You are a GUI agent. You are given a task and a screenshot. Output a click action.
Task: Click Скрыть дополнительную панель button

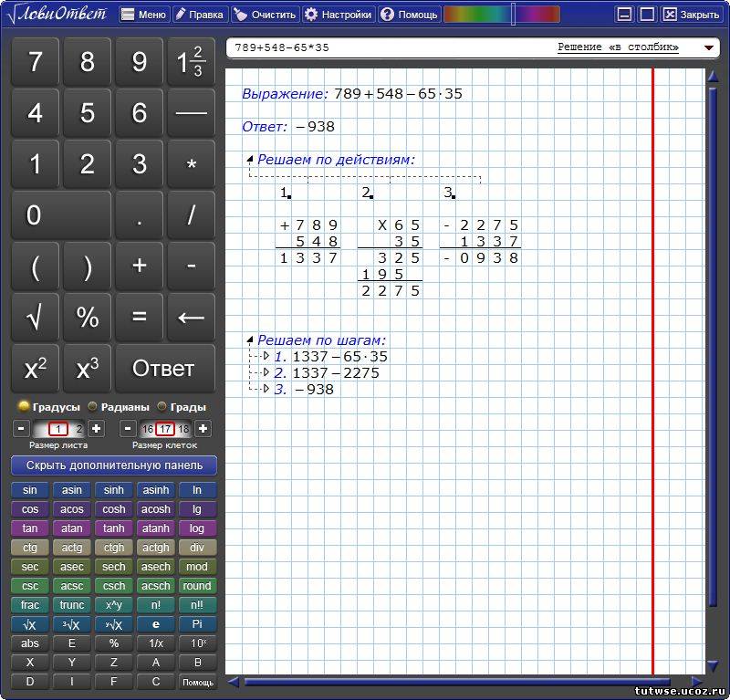click(114, 465)
